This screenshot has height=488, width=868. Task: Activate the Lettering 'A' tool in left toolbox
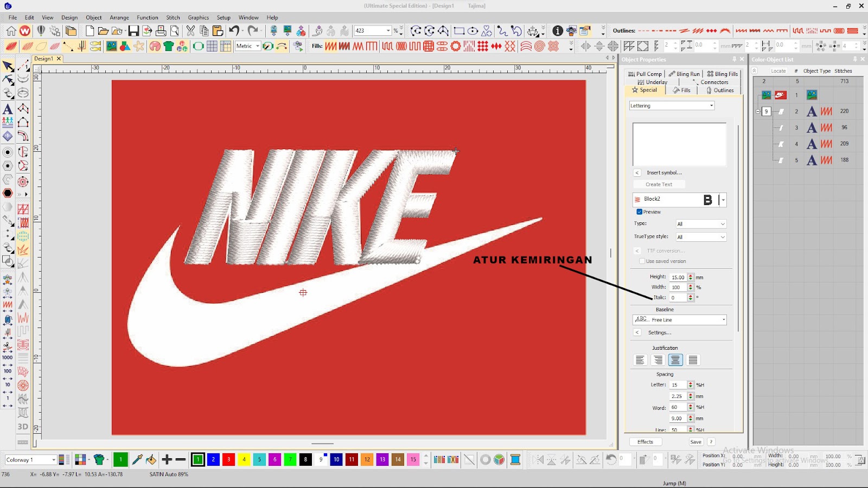(x=8, y=109)
